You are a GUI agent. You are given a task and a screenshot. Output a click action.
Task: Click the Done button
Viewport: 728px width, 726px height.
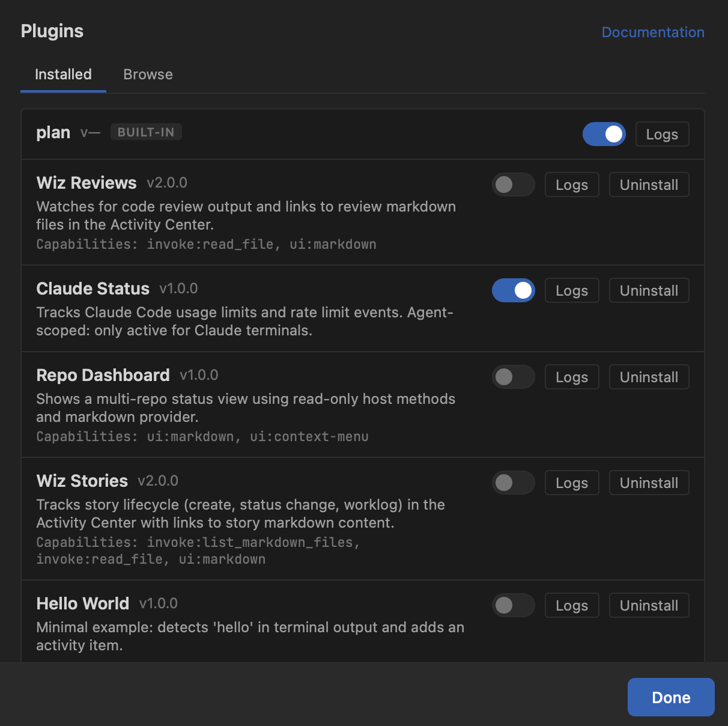point(670,697)
